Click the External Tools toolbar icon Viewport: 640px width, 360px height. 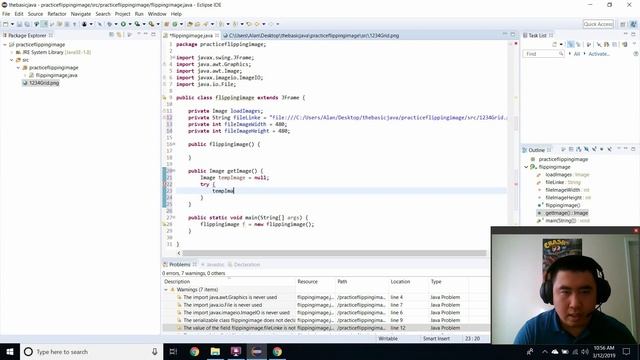[x=151, y=24]
